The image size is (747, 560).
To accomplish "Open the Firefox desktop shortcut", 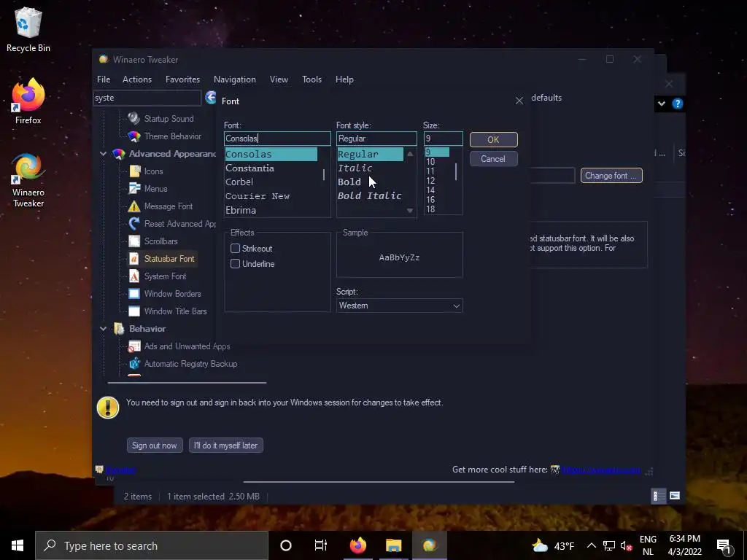I will (28, 101).
